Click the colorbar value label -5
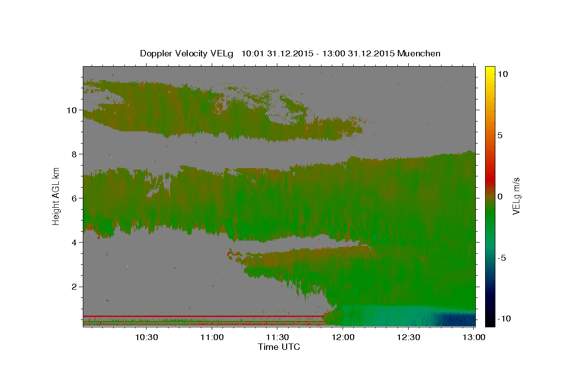Screen dimensions: 588x392 pyautogui.click(x=502, y=258)
